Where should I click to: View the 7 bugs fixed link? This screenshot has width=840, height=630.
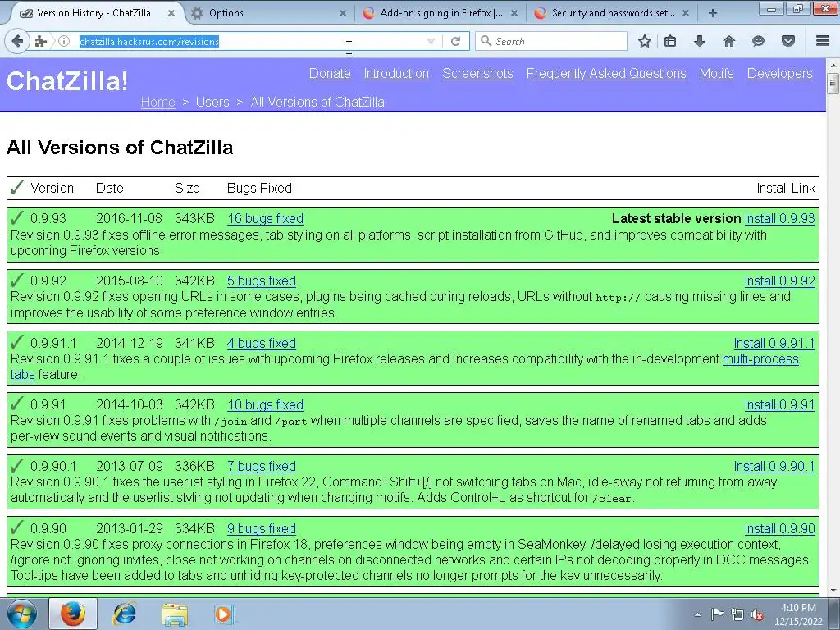tap(262, 466)
